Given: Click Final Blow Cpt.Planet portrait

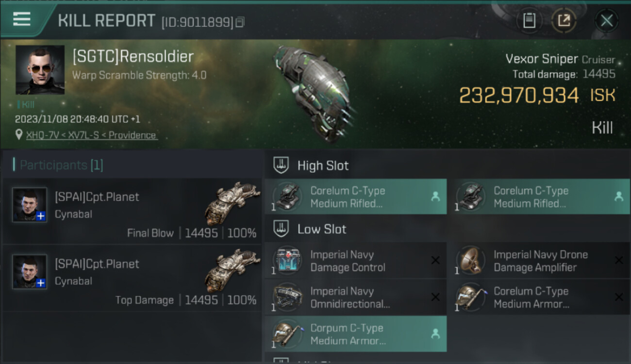Looking at the screenshot, I should coord(30,205).
